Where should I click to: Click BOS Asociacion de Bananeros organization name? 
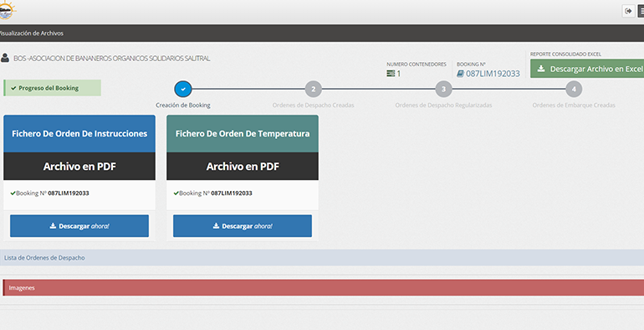112,59
